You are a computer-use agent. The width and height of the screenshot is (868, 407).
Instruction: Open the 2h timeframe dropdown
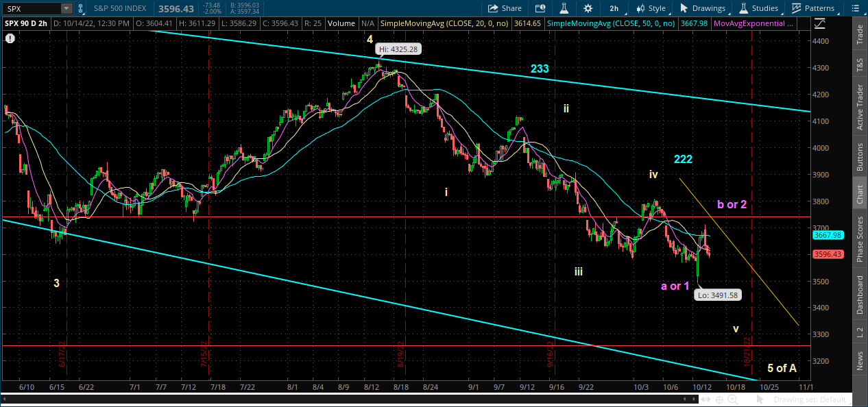[x=613, y=8]
